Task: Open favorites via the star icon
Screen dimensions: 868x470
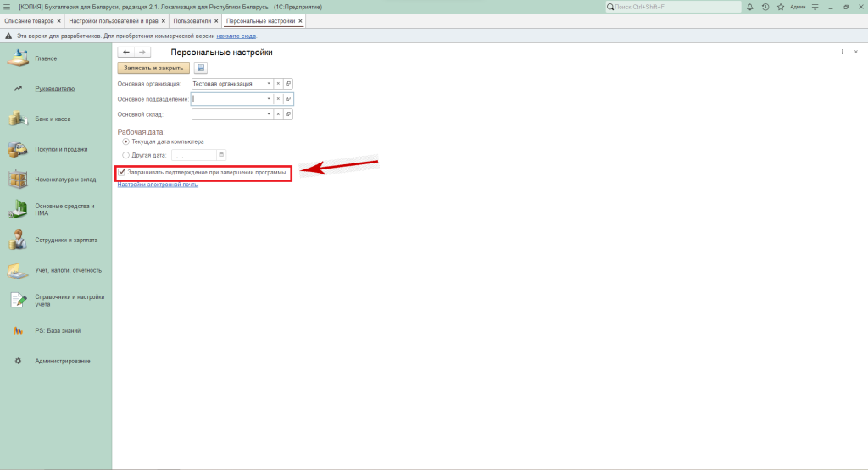Action: click(x=780, y=7)
